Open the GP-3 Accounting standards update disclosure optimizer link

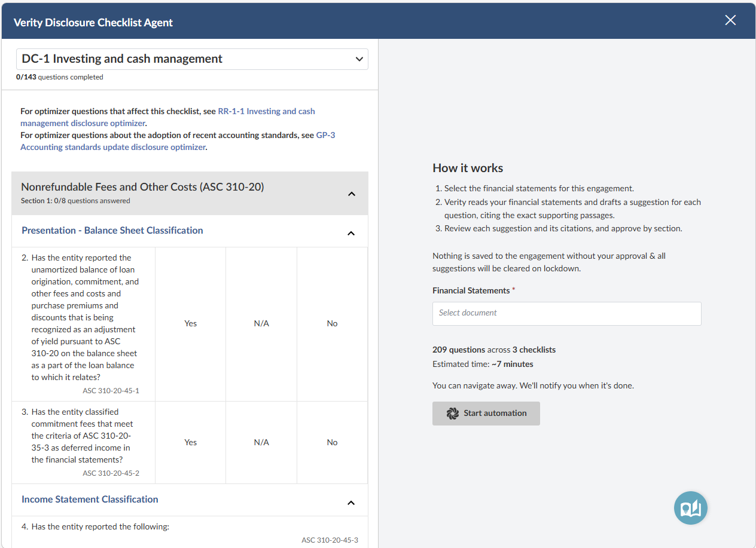pyautogui.click(x=178, y=141)
